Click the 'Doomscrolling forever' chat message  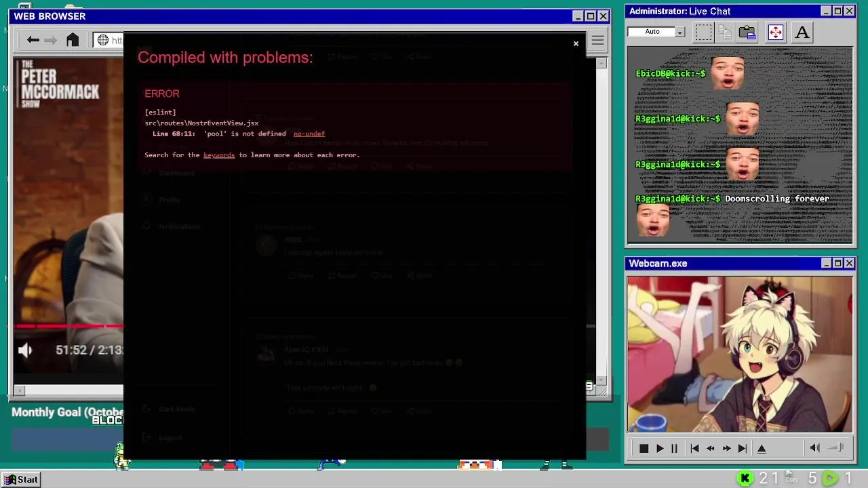(777, 199)
